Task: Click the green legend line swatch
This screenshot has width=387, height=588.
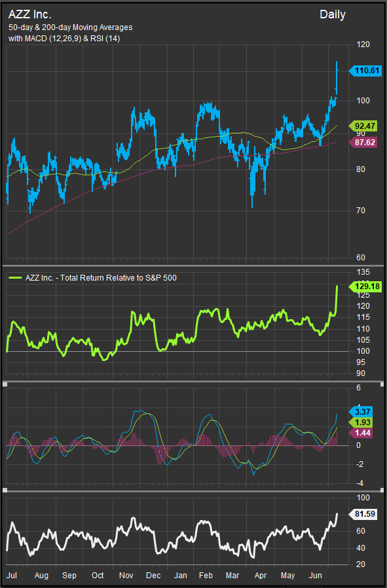Action: [16, 278]
